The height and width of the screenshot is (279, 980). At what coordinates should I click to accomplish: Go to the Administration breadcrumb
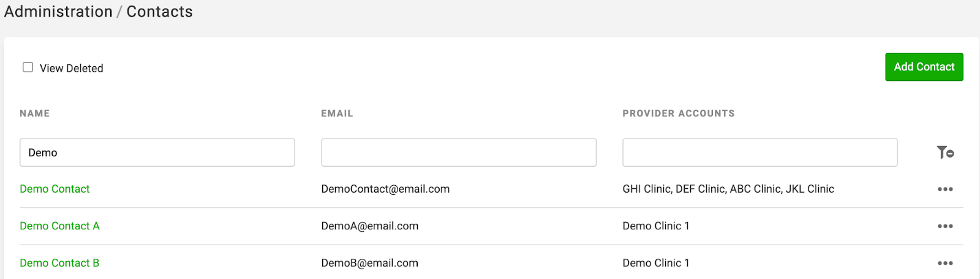click(58, 12)
